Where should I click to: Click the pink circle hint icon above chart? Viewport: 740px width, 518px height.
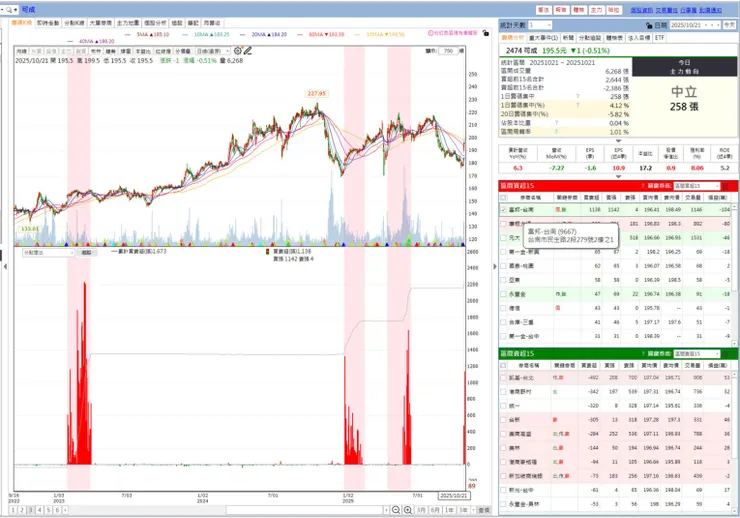click(x=430, y=33)
